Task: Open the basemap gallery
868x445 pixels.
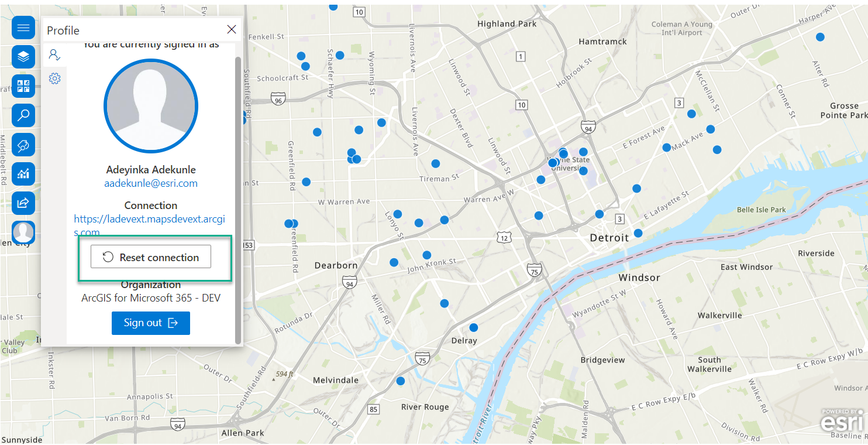Action: 23,86
